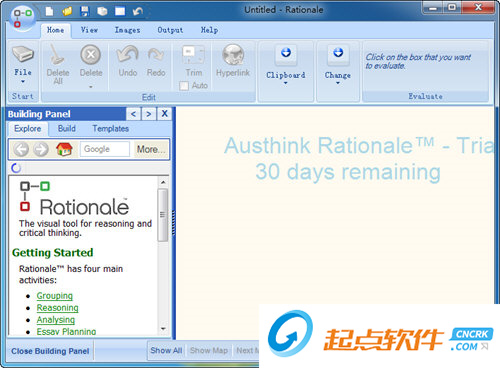500x368 pixels.
Task: Click the New document icon in quick access toolbar
Action: coord(49,12)
